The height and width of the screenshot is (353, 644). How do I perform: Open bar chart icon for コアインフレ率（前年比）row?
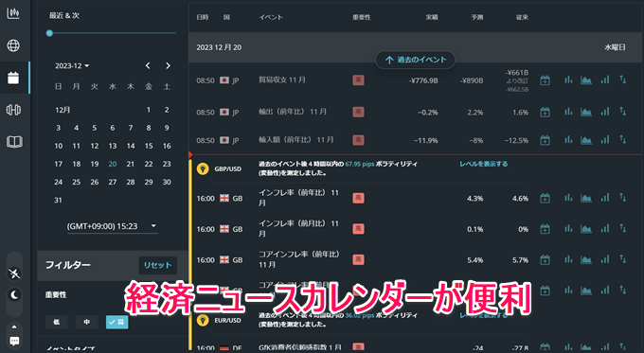coord(568,259)
